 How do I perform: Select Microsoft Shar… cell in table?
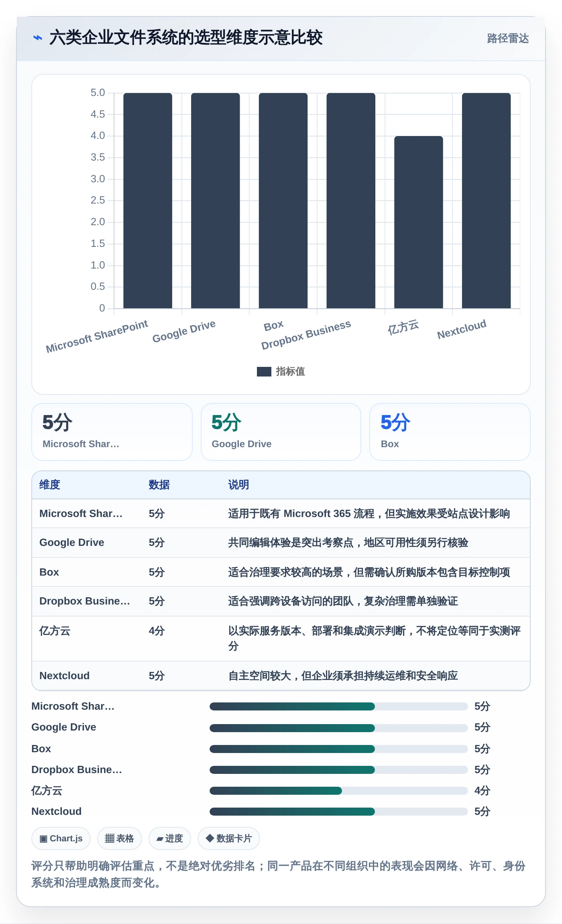(x=81, y=513)
